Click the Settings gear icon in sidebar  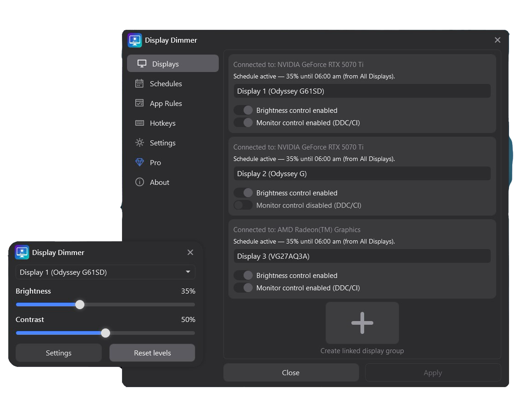coord(139,143)
